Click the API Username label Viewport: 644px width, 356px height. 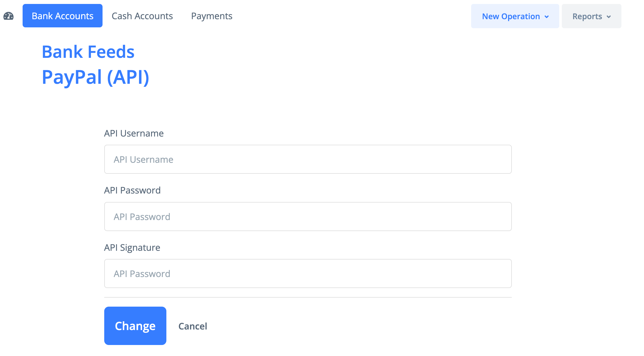(x=134, y=133)
